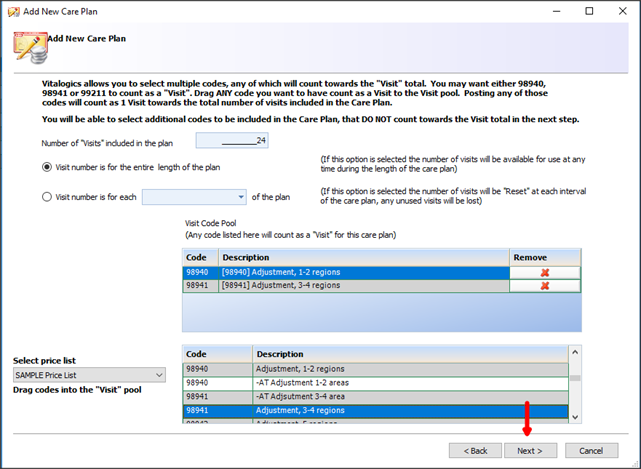The width and height of the screenshot is (641, 469).
Task: Click the number of Visits input field
Action: pos(232,142)
